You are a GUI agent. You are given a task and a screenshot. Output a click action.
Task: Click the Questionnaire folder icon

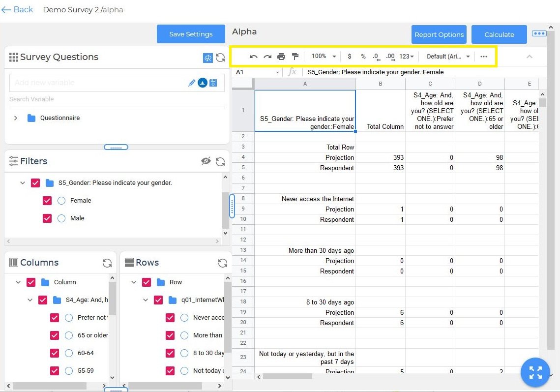click(31, 118)
